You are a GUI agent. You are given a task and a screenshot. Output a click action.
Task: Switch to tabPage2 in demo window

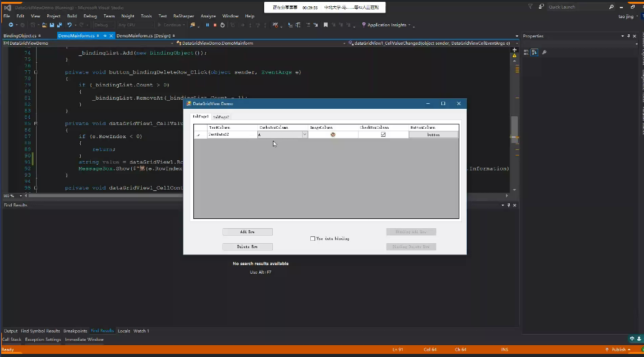(x=221, y=117)
